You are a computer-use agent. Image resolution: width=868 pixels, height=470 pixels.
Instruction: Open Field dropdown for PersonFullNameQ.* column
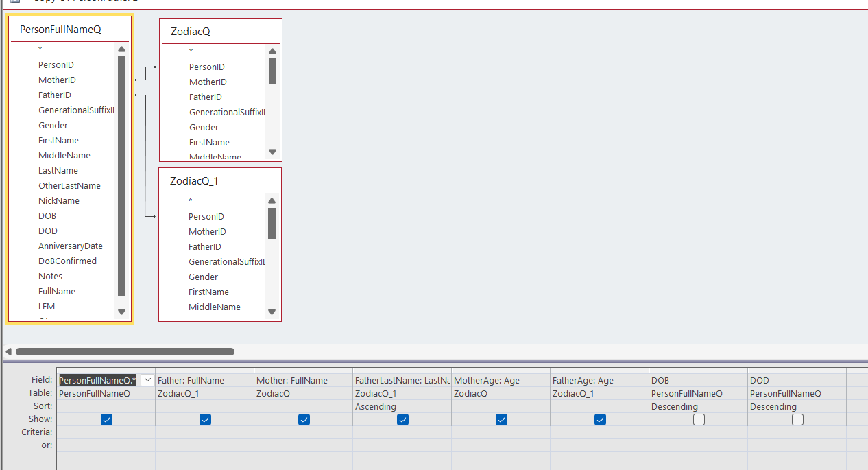click(x=147, y=380)
